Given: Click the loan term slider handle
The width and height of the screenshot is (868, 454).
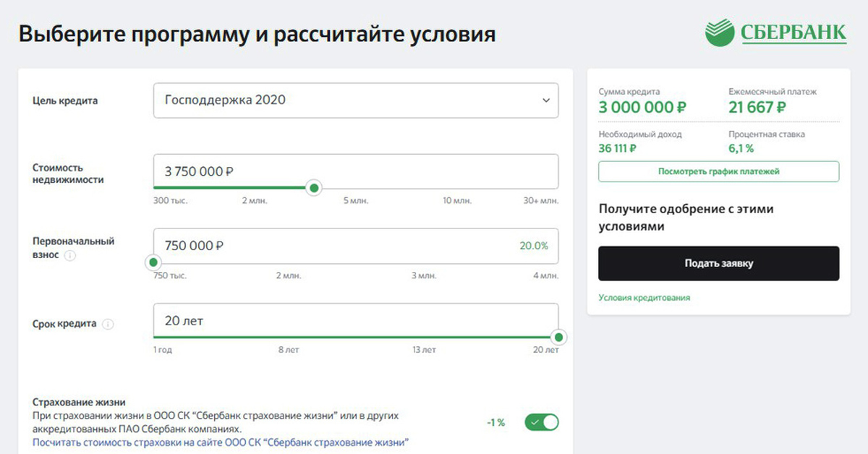Looking at the screenshot, I should click(558, 338).
